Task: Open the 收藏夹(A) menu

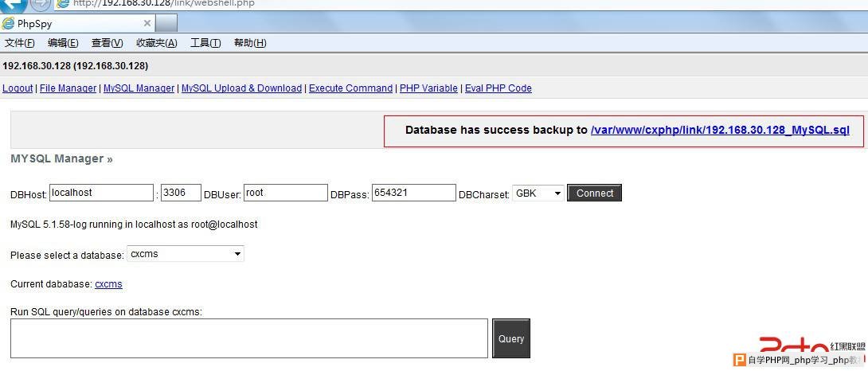Action: tap(157, 43)
